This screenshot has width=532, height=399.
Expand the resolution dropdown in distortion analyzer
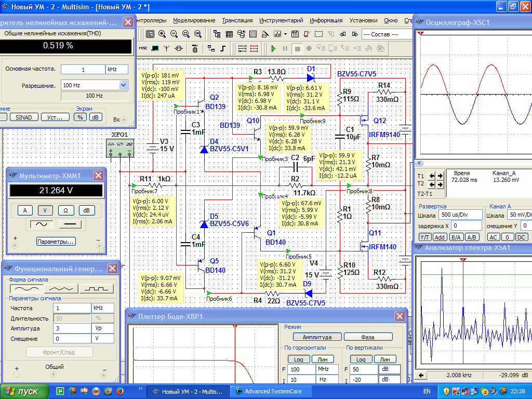pos(123,85)
